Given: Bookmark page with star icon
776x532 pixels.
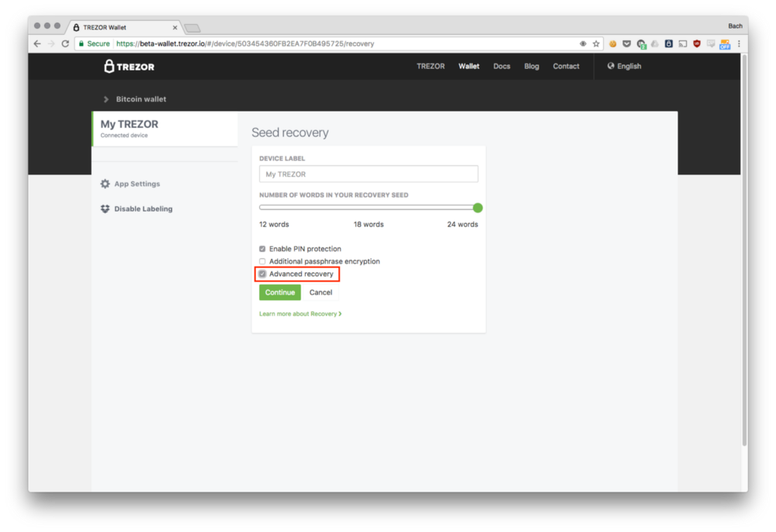Looking at the screenshot, I should click(596, 44).
